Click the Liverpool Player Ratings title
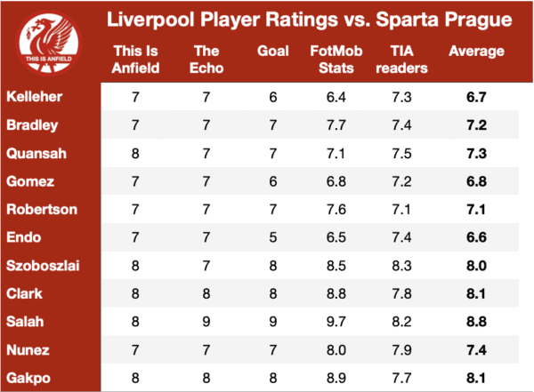Screen dimensions: 534x392 click(x=309, y=20)
